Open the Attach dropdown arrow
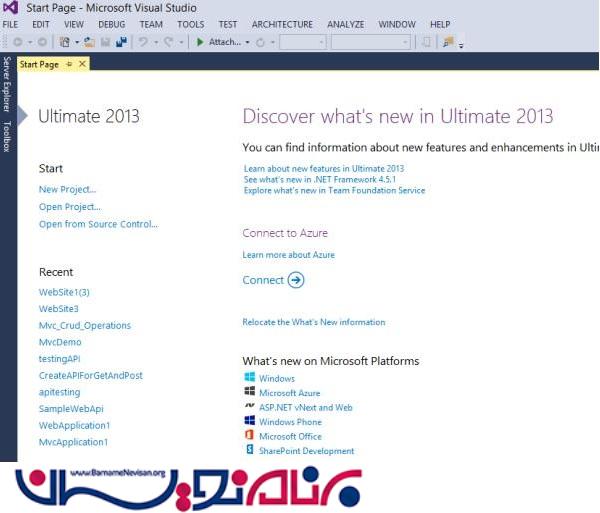600x513 pixels. 247,42
